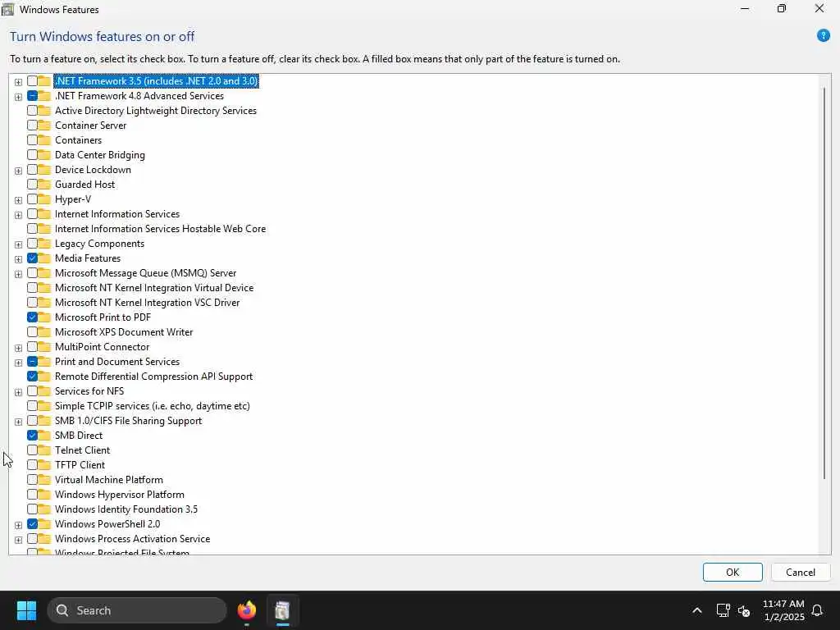Open the notifications bell icon
Viewport: 840px width, 630px height.
pos(817,610)
